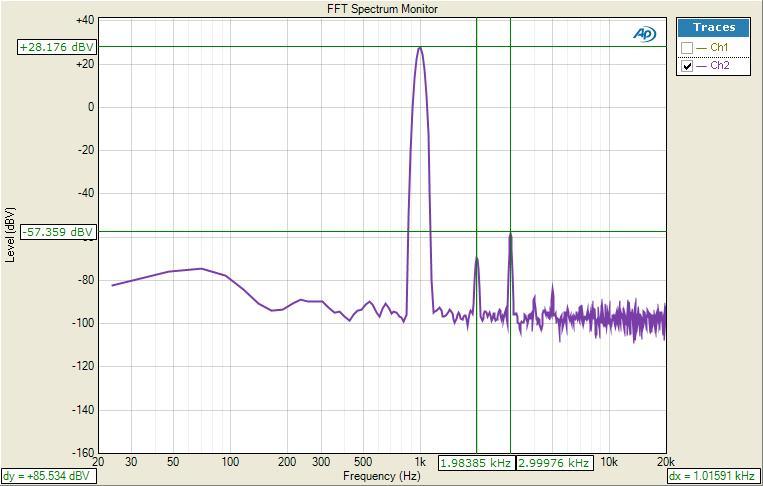
Task: Select the +28.176 dBV cursor label
Action: pyautogui.click(x=56, y=46)
